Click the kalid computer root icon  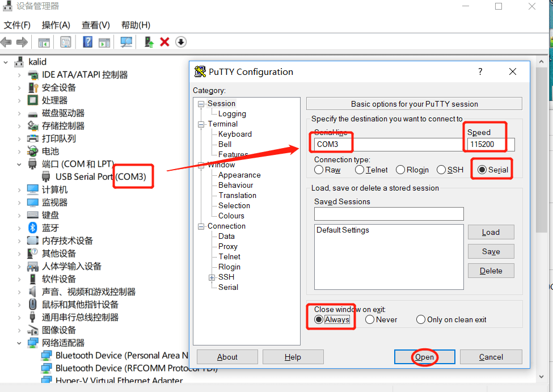(19, 62)
